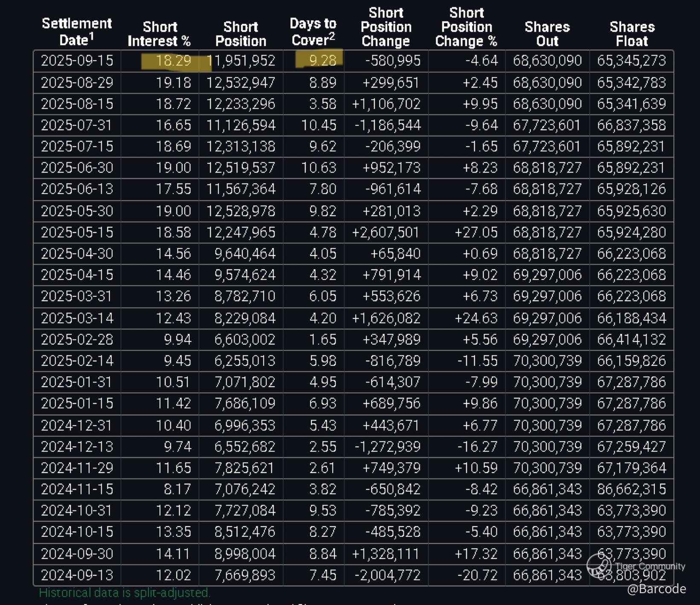Click the highlighted 18.29 short interest value

coord(173,61)
